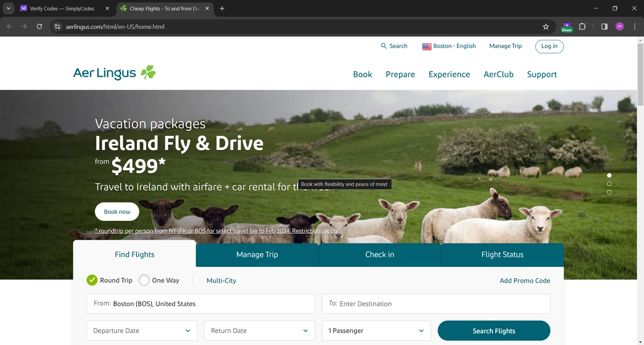The height and width of the screenshot is (345, 644).
Task: Click the Search Flights button
Action: coord(494,331)
